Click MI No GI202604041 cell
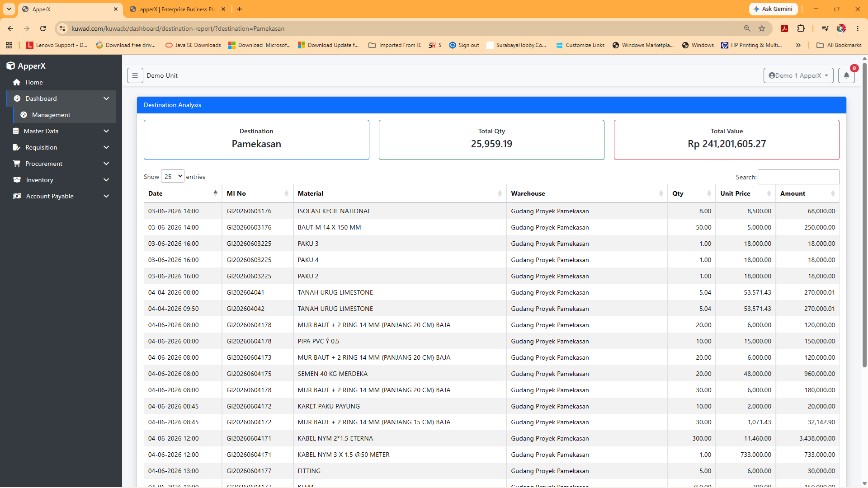 [x=257, y=292]
